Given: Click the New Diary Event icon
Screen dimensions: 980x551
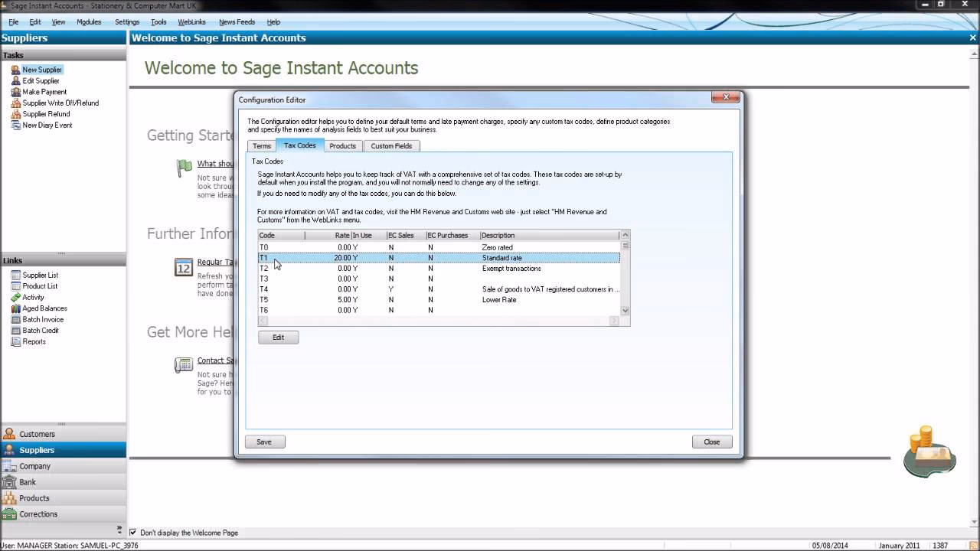Looking at the screenshot, I should tap(15, 125).
